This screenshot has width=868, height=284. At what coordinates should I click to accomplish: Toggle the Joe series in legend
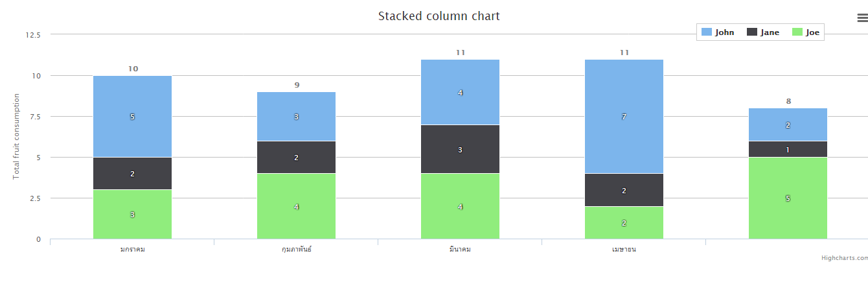812,32
